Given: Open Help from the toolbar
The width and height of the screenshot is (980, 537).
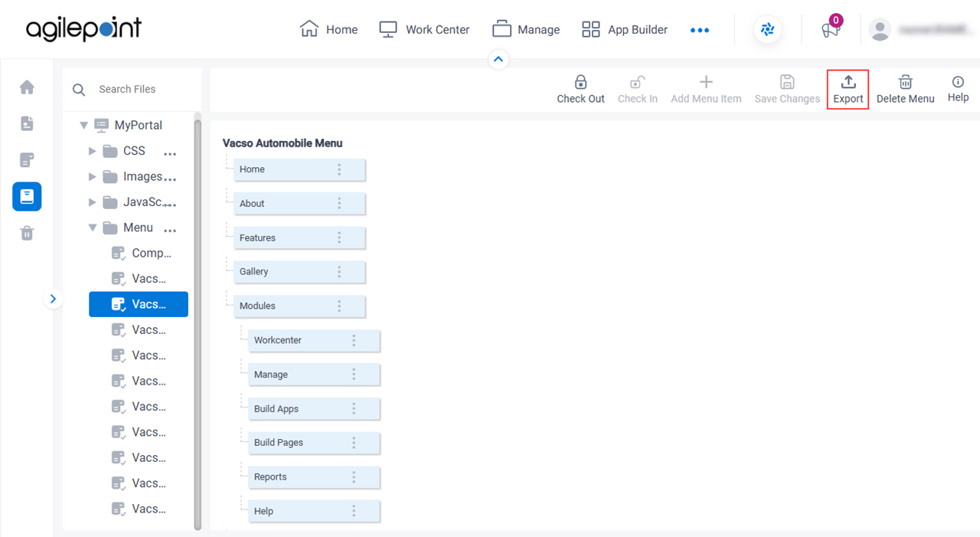Looking at the screenshot, I should (x=958, y=89).
